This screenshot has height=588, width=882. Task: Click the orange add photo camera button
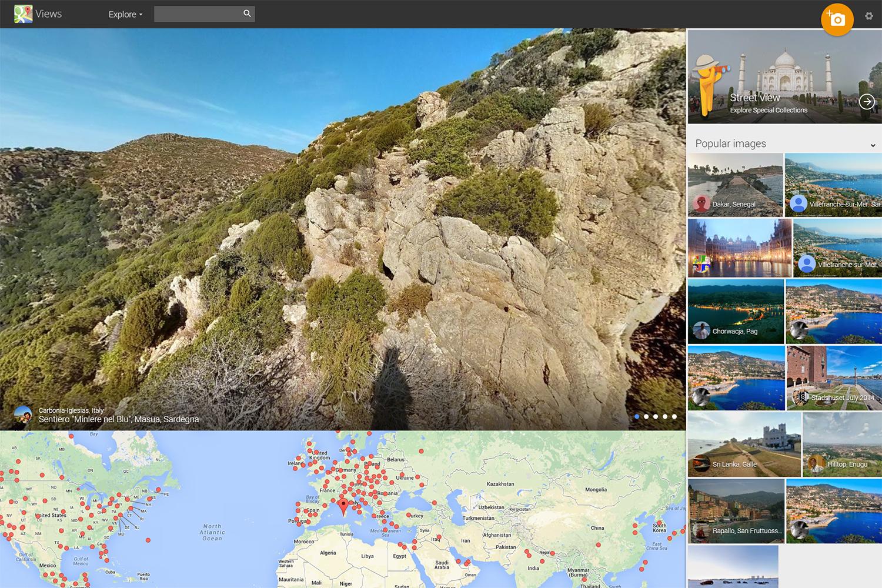click(837, 20)
